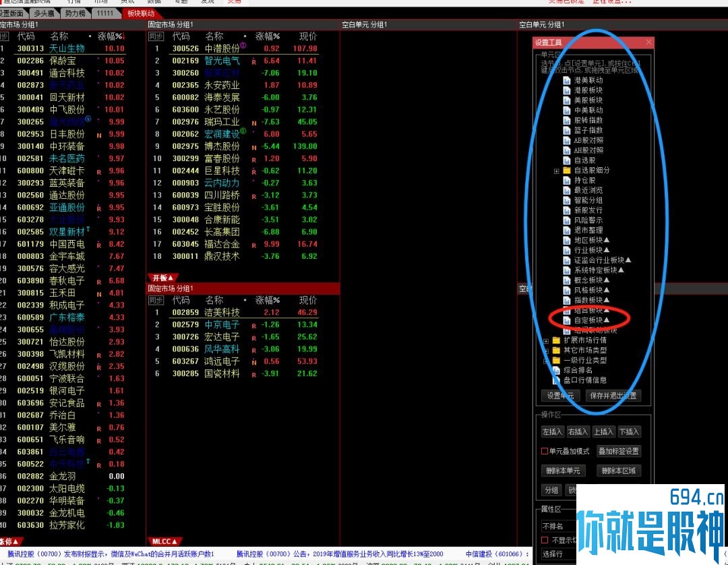The width and height of the screenshot is (728, 565).
Task: Click the 保存并退出设置 button
Action: tap(613, 396)
